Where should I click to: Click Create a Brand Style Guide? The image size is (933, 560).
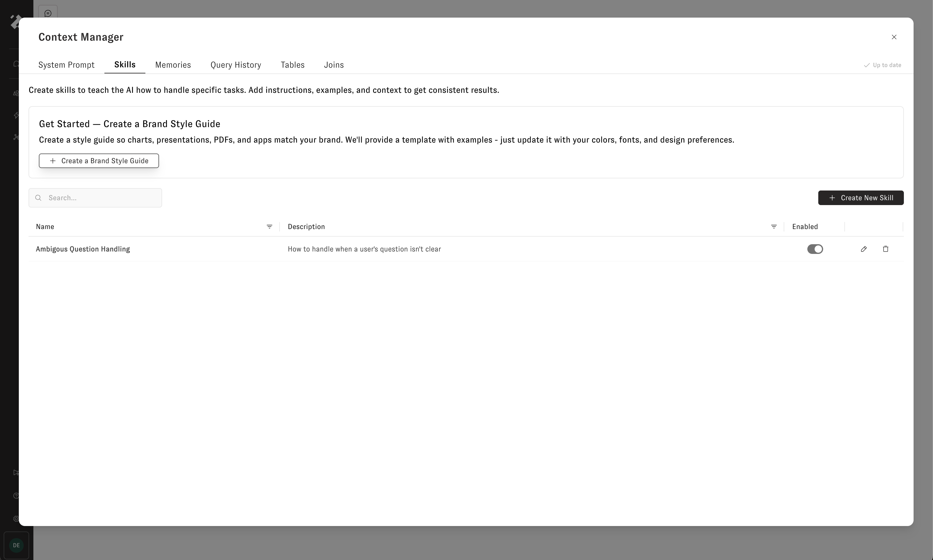point(99,161)
